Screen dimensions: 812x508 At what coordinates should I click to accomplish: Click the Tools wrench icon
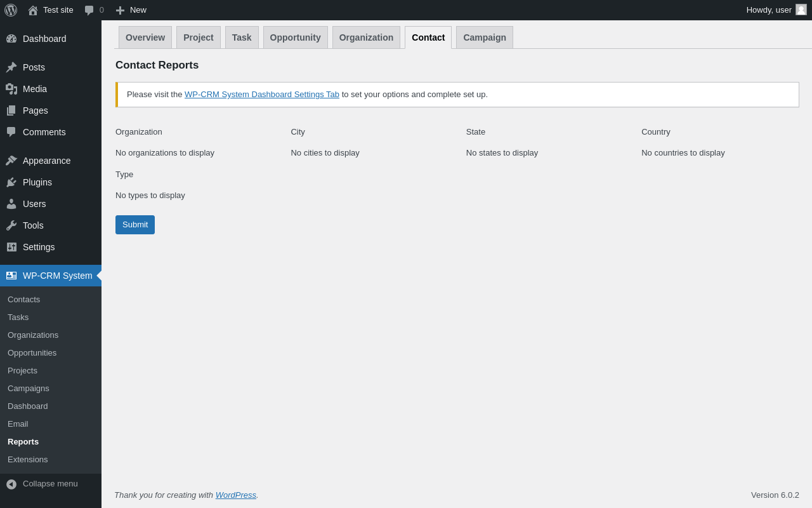click(11, 225)
